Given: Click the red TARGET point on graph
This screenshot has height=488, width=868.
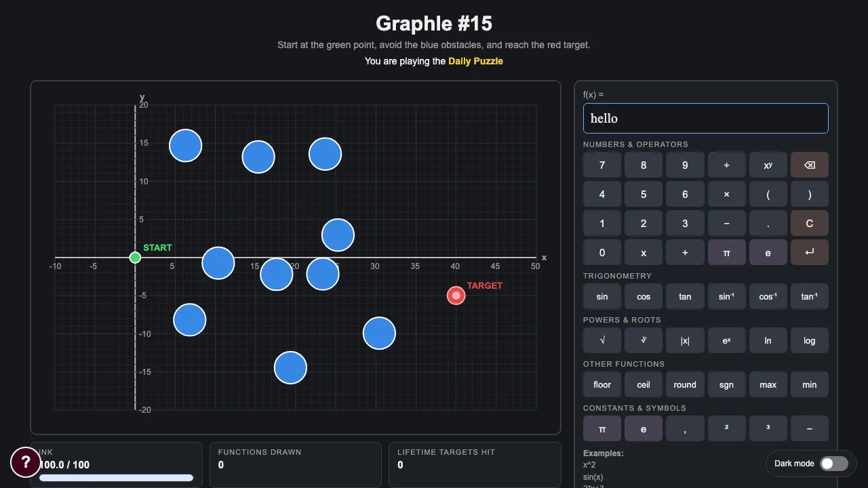Looking at the screenshot, I should pos(456,296).
